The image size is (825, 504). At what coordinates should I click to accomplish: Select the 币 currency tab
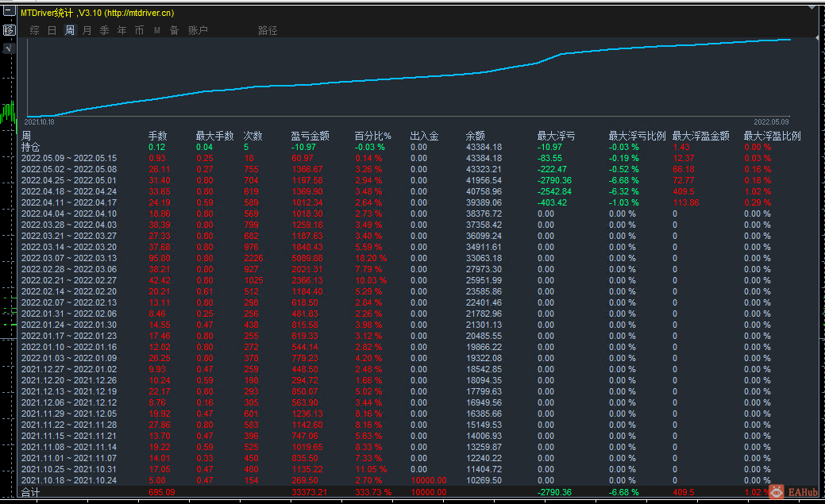tap(139, 30)
